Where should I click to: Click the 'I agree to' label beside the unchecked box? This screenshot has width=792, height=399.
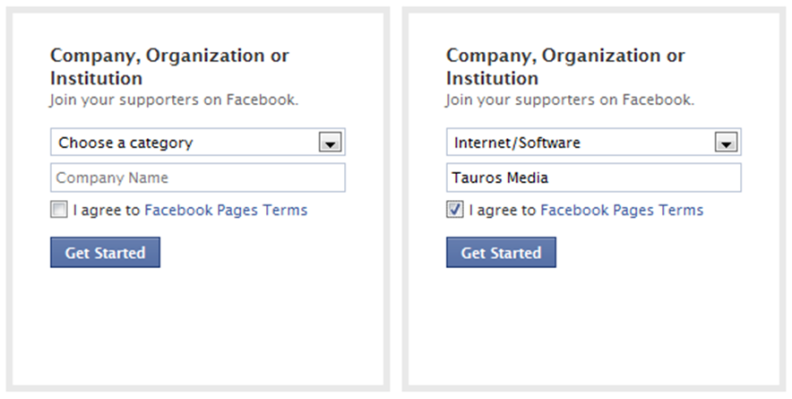tap(106, 210)
